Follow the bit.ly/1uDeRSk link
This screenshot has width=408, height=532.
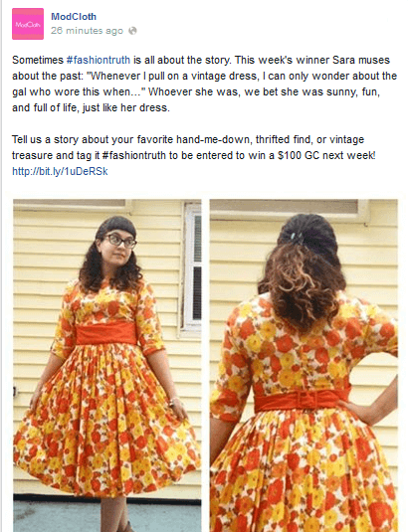coord(60,171)
